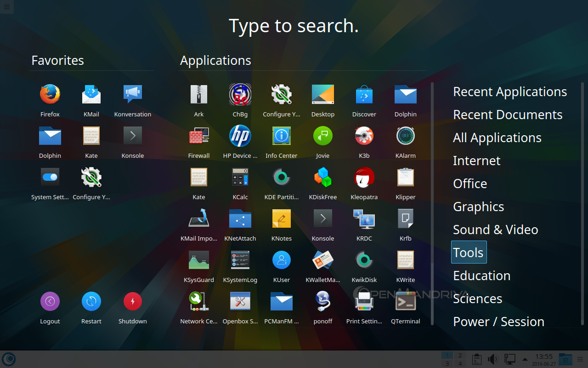Launch Firefox from Favorites

coord(50,95)
